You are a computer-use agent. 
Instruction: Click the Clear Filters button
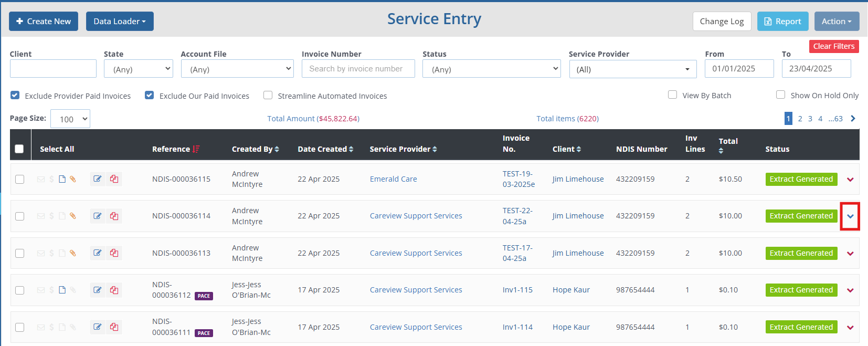click(833, 46)
